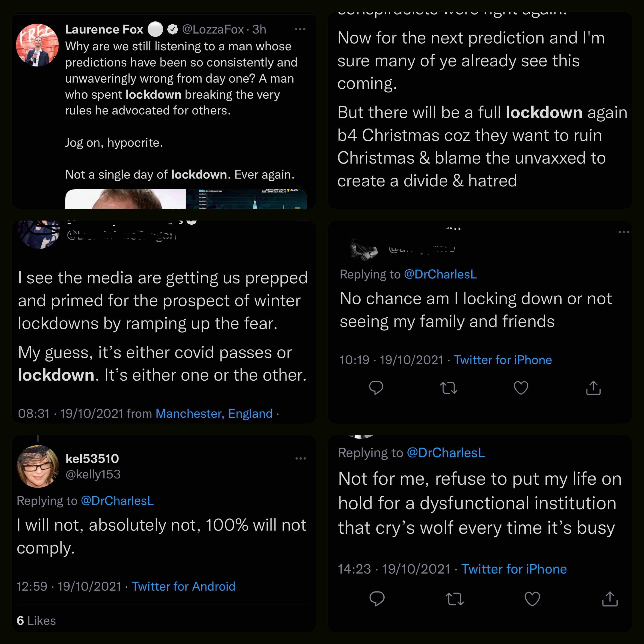644x644 pixels.
Task: Open the Manchester, England location link
Action: pos(214,414)
